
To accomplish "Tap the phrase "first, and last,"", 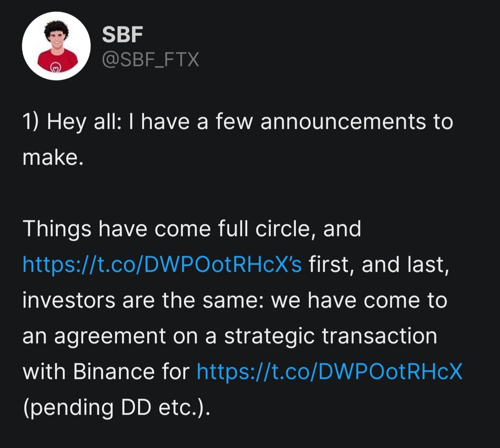I will click(378, 264).
